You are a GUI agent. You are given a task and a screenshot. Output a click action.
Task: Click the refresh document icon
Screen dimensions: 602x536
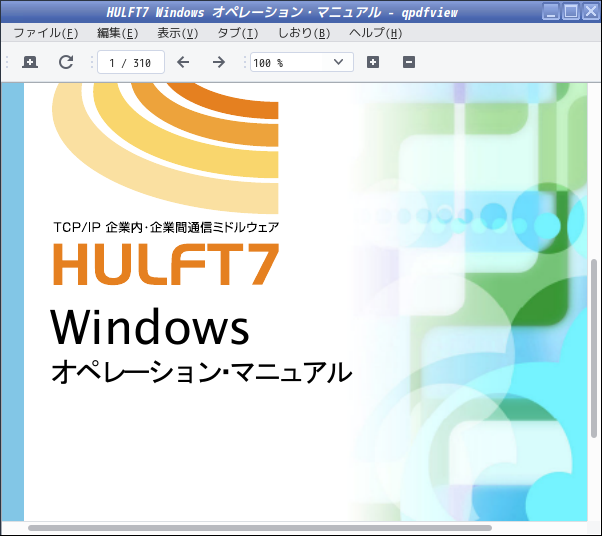click(x=66, y=62)
